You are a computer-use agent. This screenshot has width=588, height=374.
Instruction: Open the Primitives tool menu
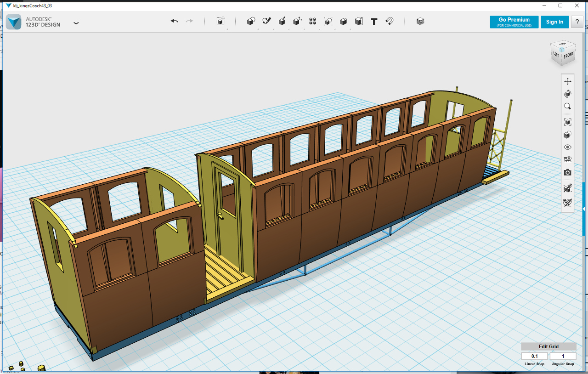click(x=251, y=21)
